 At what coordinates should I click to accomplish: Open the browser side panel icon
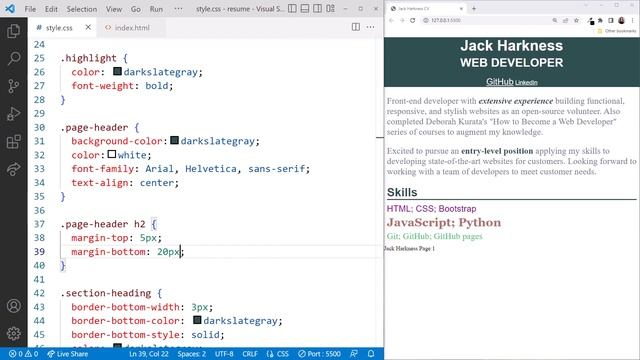[x=611, y=20]
